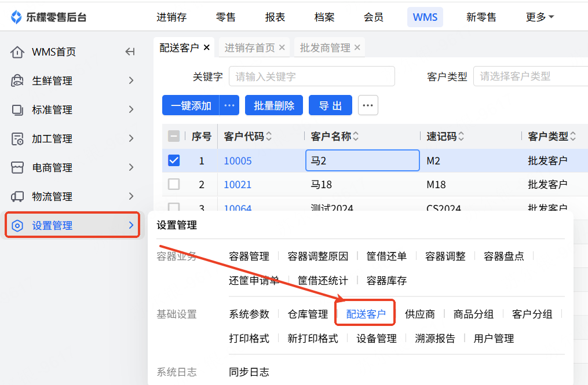Open the 更多 dropdown menu

pos(539,17)
